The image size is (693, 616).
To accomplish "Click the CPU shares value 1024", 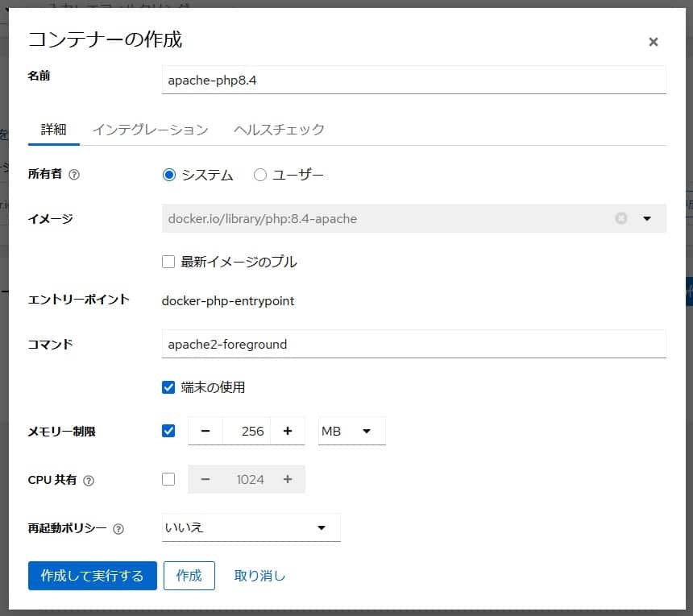I will 247,479.
